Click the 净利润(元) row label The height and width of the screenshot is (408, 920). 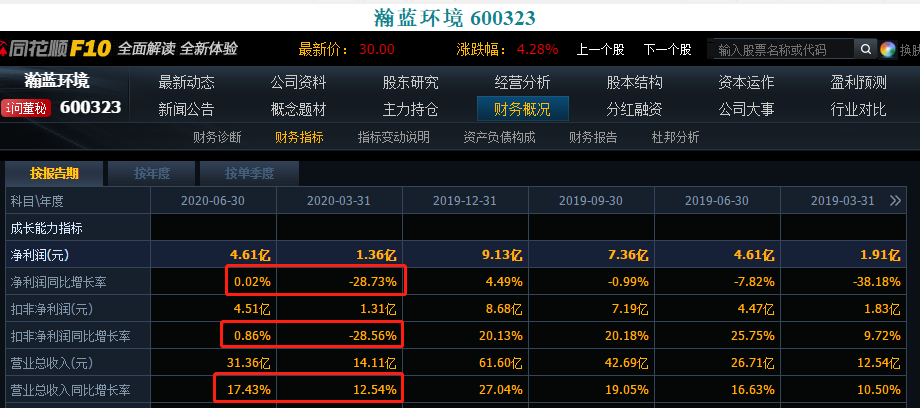[x=41, y=255]
